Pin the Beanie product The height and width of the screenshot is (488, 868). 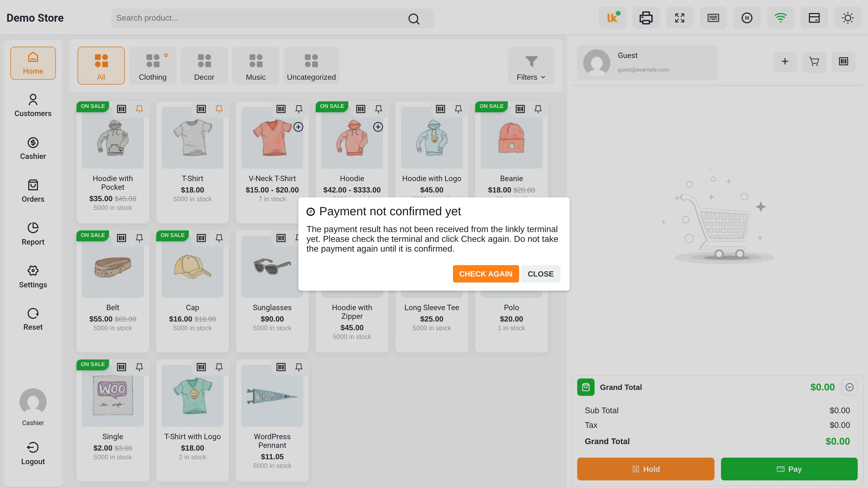pos(538,109)
